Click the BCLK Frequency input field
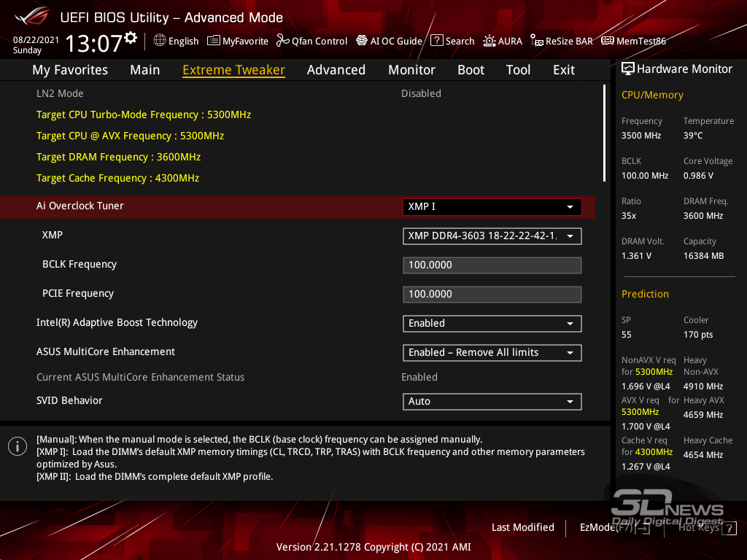Viewport: 747px width, 560px height. pyautogui.click(x=492, y=265)
